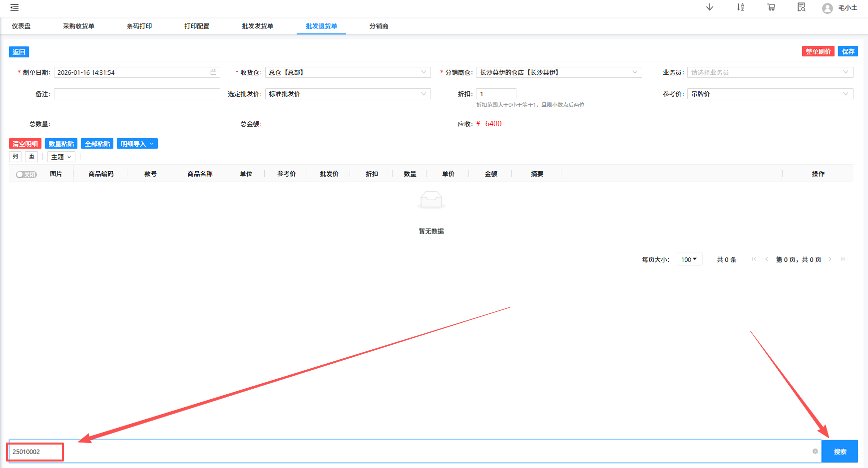Switch to the 批发发货单 tab
Viewport: 868px width, 468px height.
click(x=258, y=26)
